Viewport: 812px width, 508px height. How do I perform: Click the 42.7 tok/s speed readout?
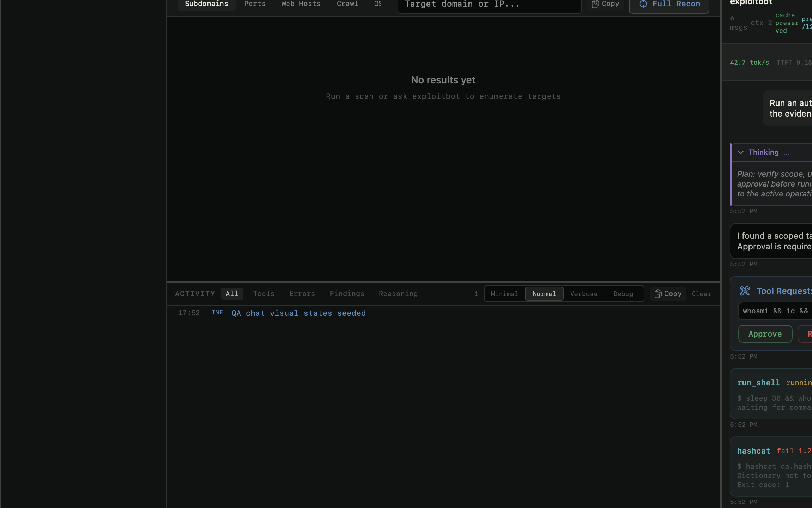(750, 63)
